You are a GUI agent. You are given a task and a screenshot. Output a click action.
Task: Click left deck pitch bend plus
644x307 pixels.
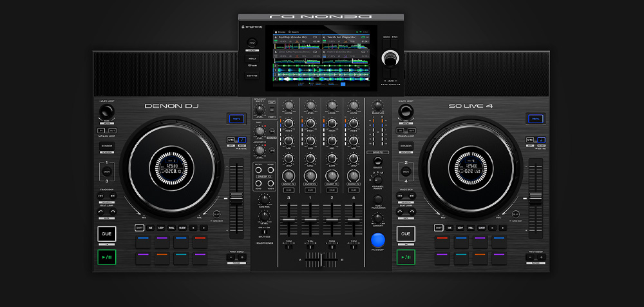click(x=241, y=257)
